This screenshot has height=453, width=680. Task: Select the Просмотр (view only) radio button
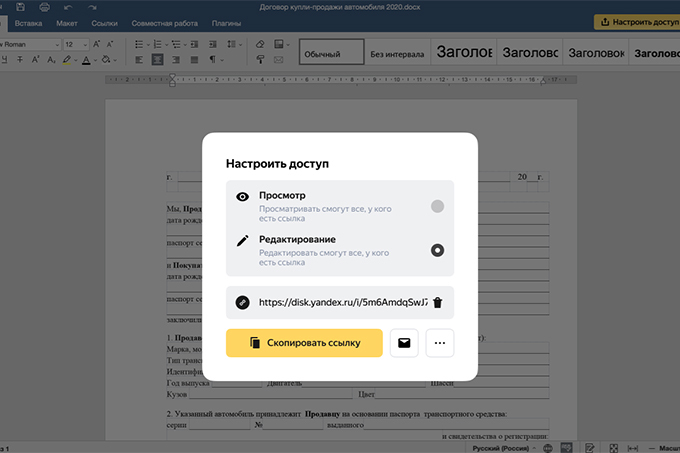click(x=437, y=207)
